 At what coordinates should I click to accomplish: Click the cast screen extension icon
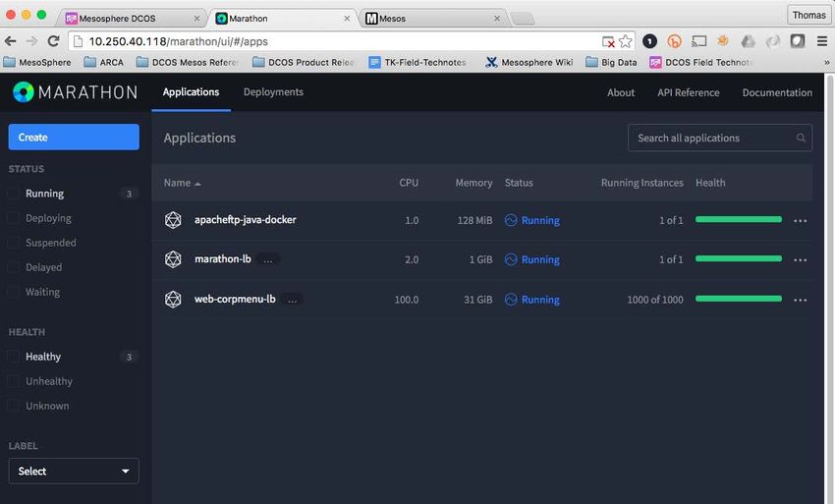698,41
